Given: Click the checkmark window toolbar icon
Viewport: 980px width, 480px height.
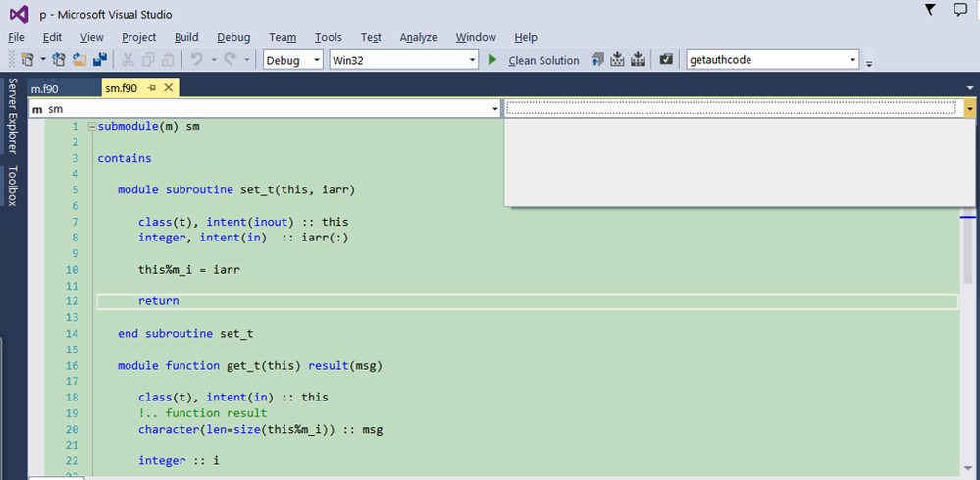Looking at the screenshot, I should [x=666, y=59].
